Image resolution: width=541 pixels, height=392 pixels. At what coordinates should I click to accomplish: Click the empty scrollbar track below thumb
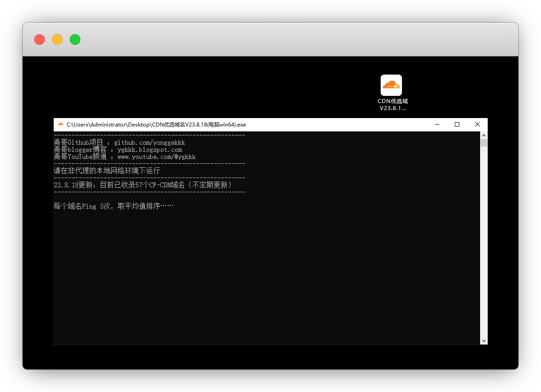(x=484, y=244)
